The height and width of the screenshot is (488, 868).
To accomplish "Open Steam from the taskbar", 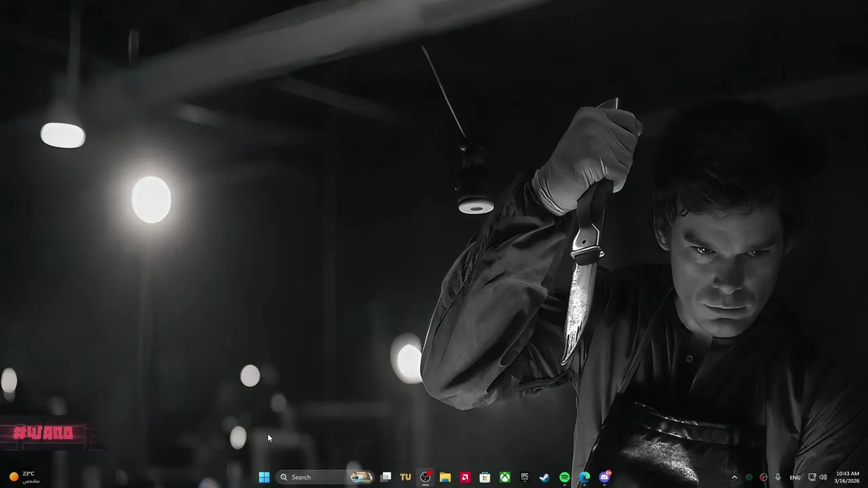I will (x=545, y=477).
